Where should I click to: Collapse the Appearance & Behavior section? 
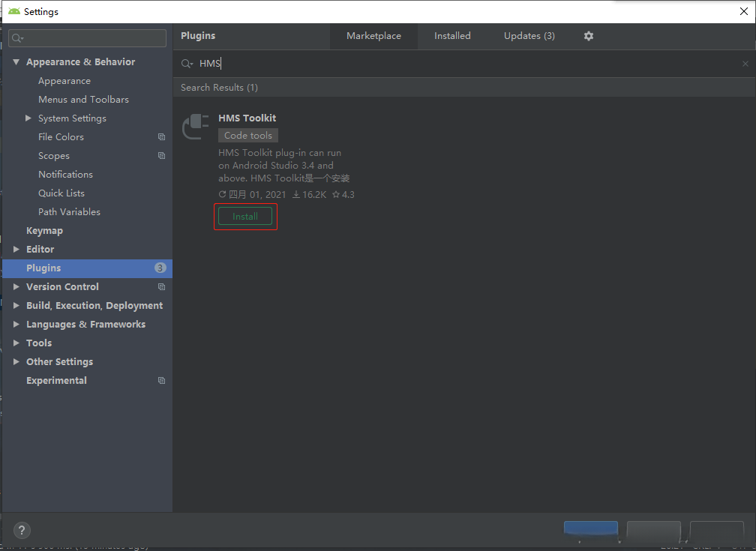tap(16, 61)
